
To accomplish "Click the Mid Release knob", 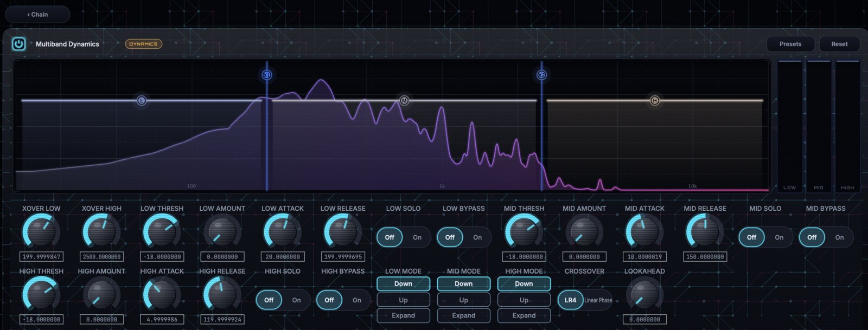I will 705,231.
